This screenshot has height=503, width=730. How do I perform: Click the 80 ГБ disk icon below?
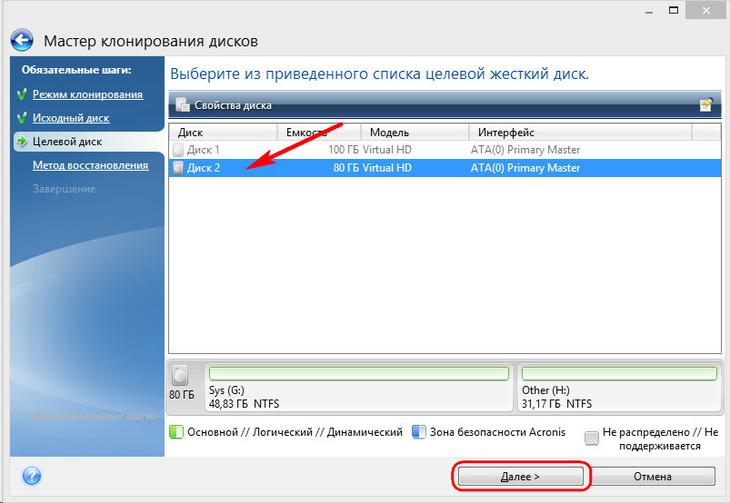[x=180, y=375]
